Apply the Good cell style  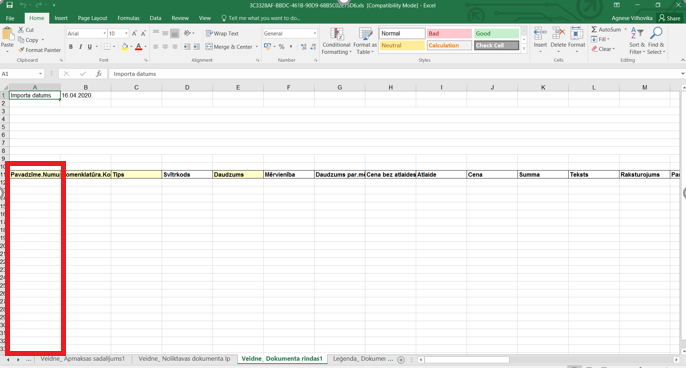496,33
